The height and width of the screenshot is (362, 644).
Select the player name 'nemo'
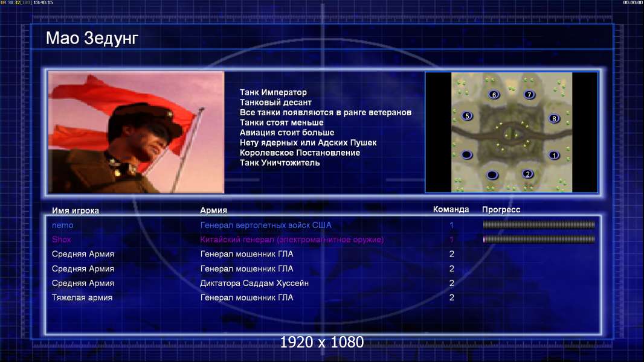pos(62,225)
